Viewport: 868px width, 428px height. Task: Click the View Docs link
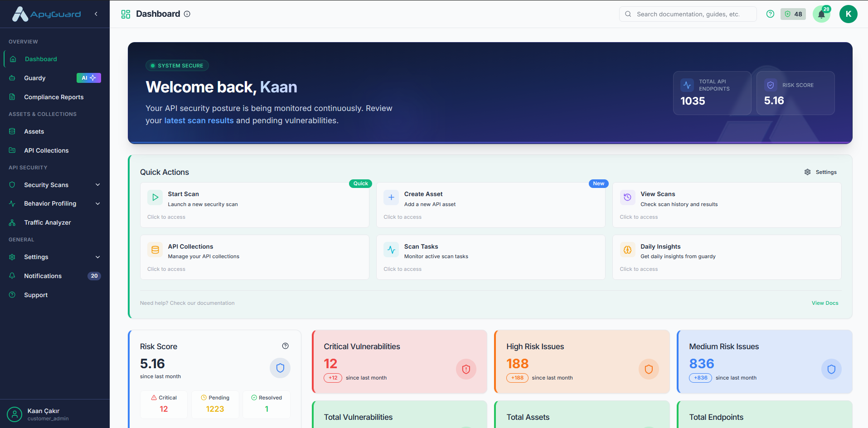824,303
